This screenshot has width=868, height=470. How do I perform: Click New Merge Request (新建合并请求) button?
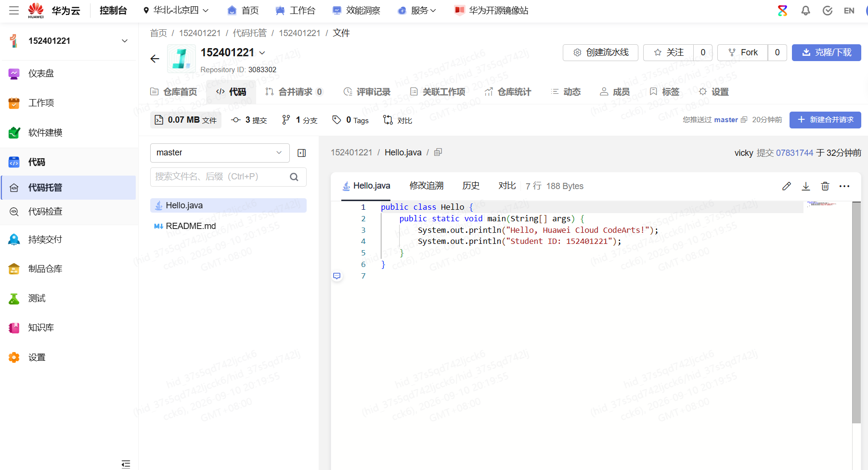click(x=825, y=120)
